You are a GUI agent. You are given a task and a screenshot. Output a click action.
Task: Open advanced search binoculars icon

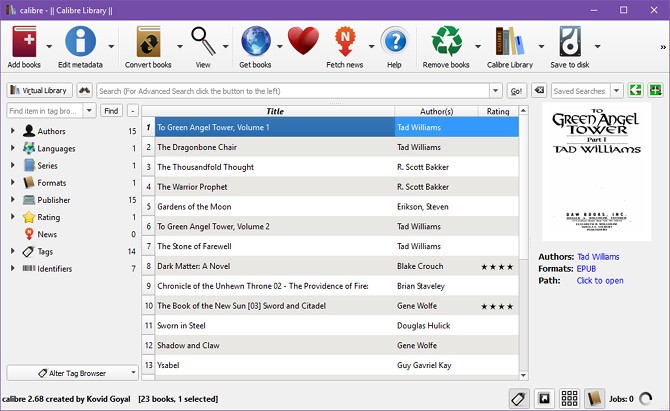point(85,91)
